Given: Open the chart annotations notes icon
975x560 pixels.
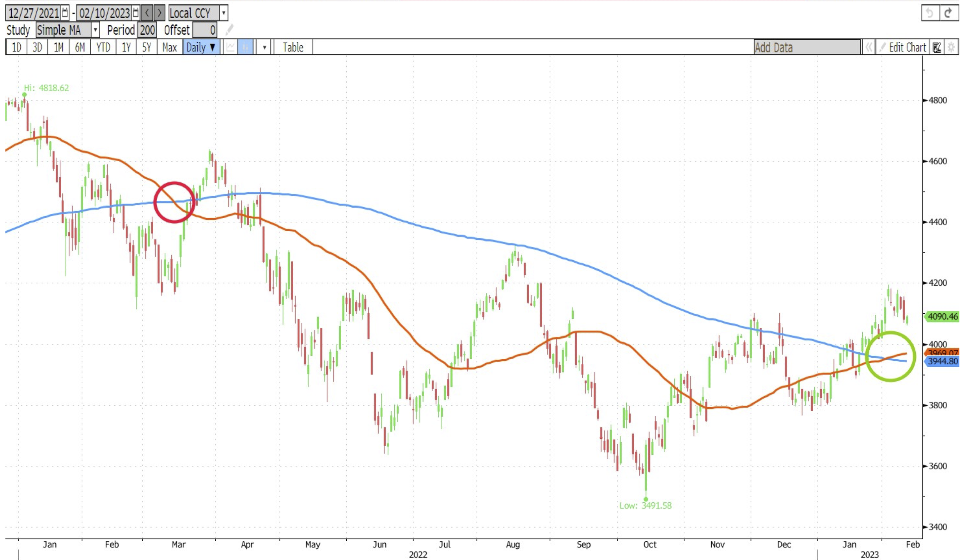Looking at the screenshot, I should (936, 47).
